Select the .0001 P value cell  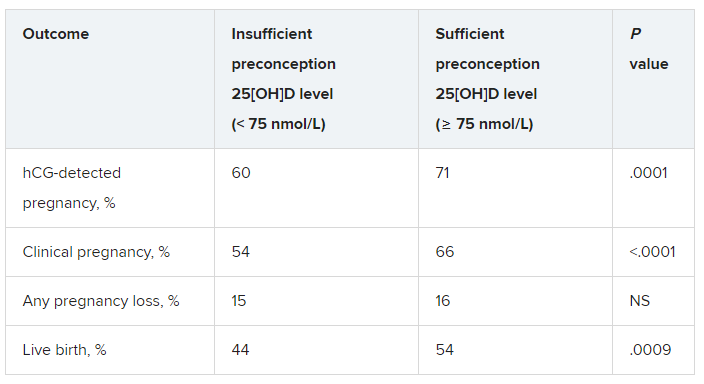pos(648,173)
